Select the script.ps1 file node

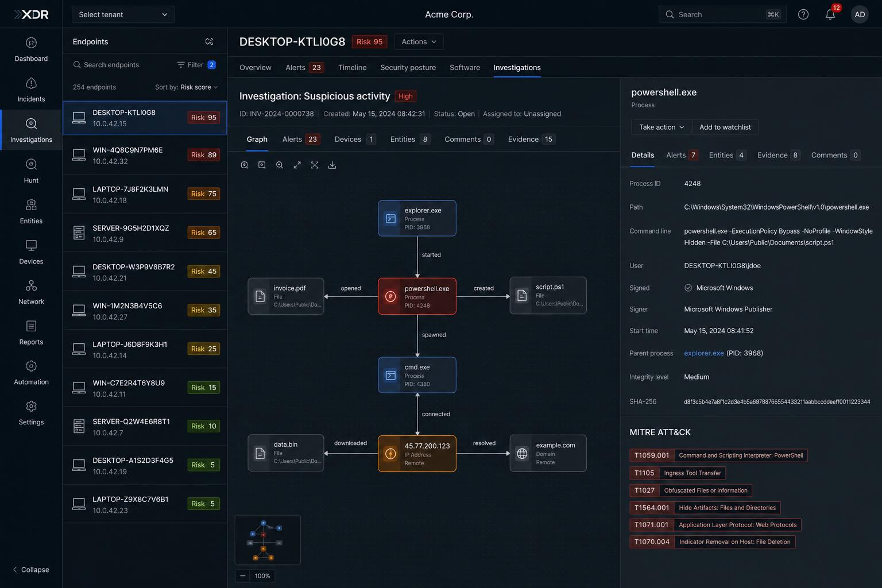[548, 296]
